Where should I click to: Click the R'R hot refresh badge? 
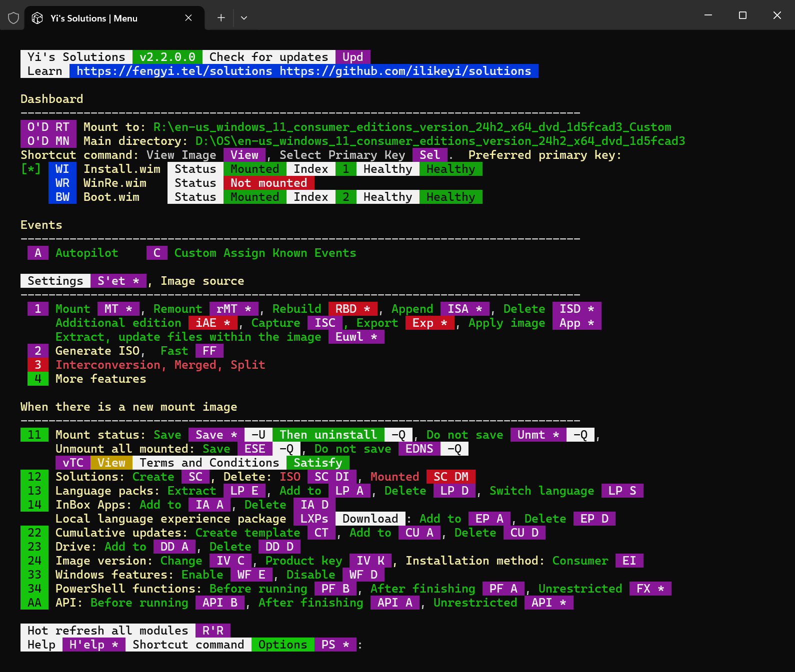(213, 631)
